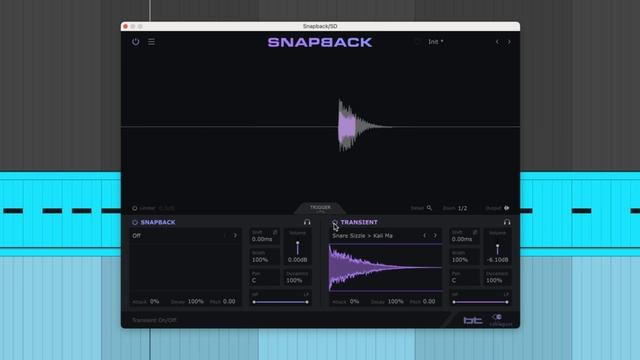Toggle the plugin power button
The height and width of the screenshot is (360, 640).
[x=136, y=42]
